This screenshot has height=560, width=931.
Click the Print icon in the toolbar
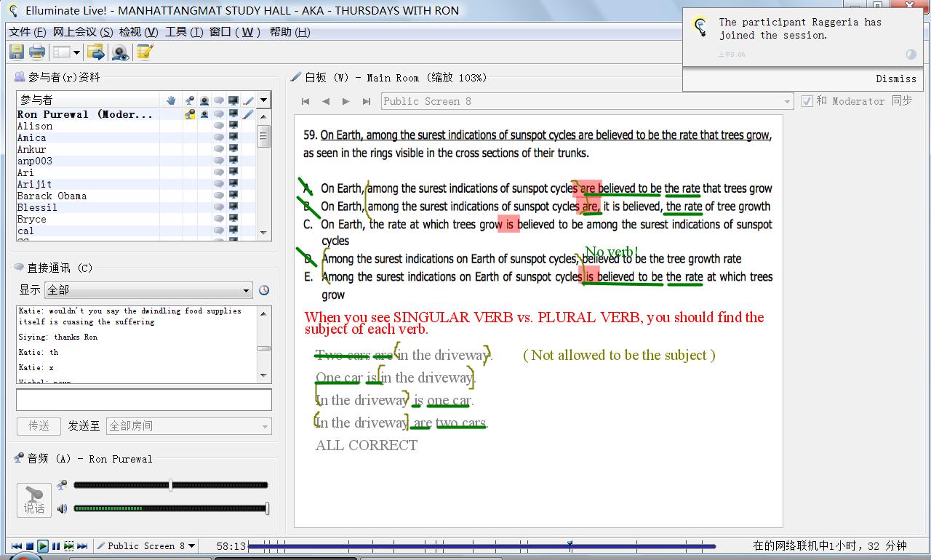coord(37,52)
